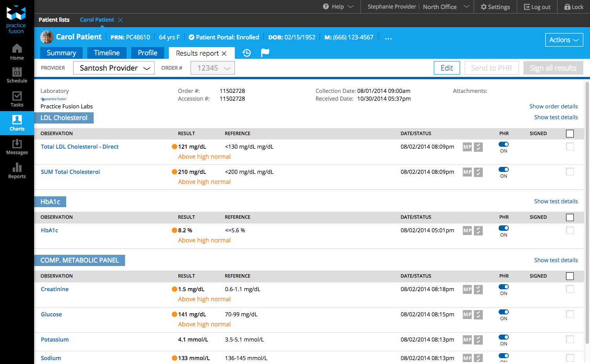Screen dimensions: 590x364
Task: Click Show order details link
Action: pyautogui.click(x=554, y=106)
